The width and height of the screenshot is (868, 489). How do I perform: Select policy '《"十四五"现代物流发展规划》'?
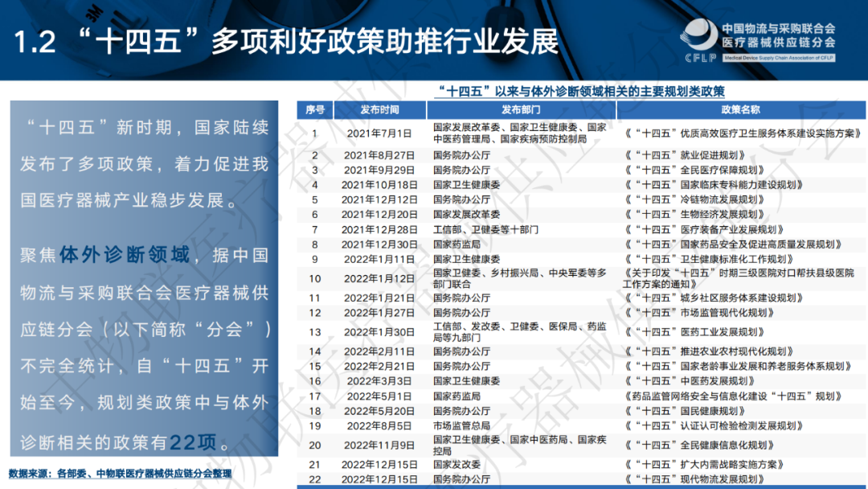click(x=694, y=479)
